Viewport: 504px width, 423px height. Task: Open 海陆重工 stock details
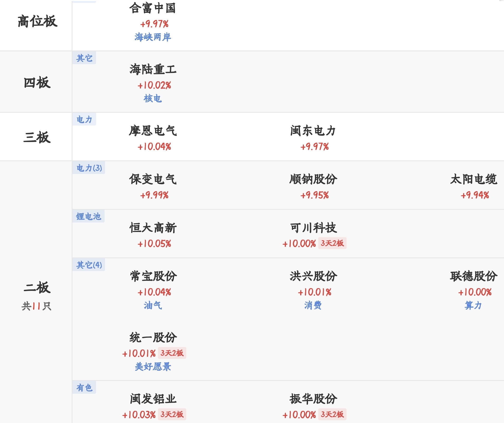click(153, 70)
